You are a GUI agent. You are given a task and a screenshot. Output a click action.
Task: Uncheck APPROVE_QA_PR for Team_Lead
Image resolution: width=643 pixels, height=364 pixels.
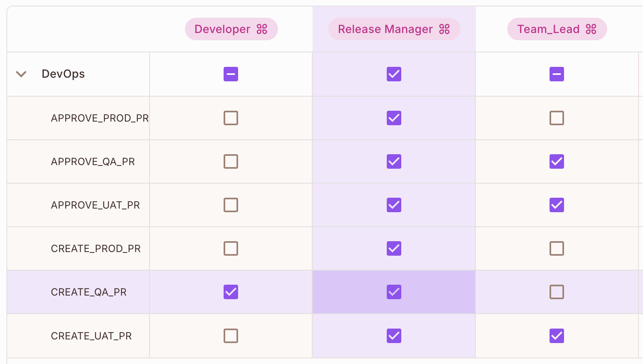pyautogui.click(x=557, y=161)
